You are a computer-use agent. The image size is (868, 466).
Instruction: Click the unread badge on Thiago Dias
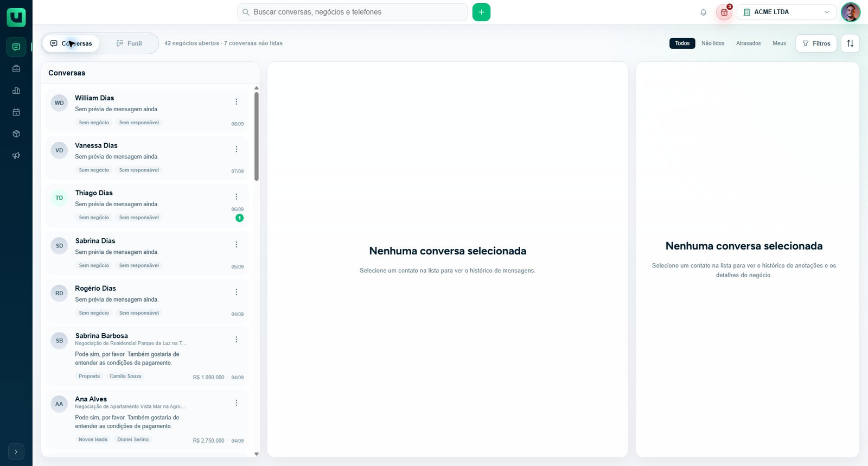(x=239, y=218)
